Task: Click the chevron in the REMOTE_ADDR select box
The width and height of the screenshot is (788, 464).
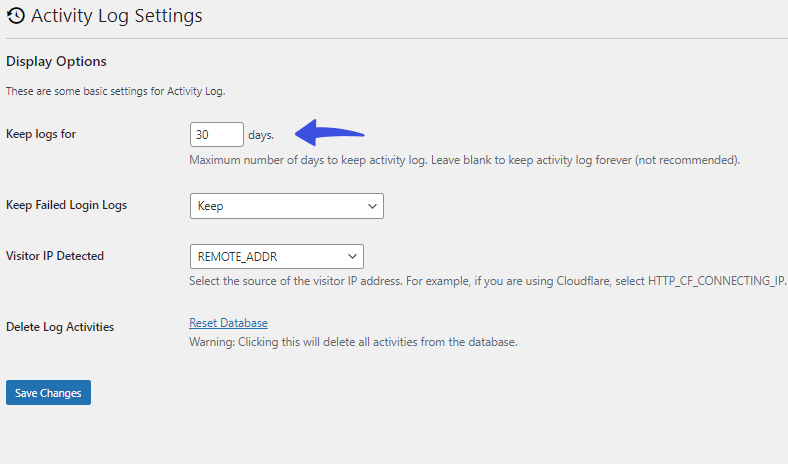Action: coord(352,256)
